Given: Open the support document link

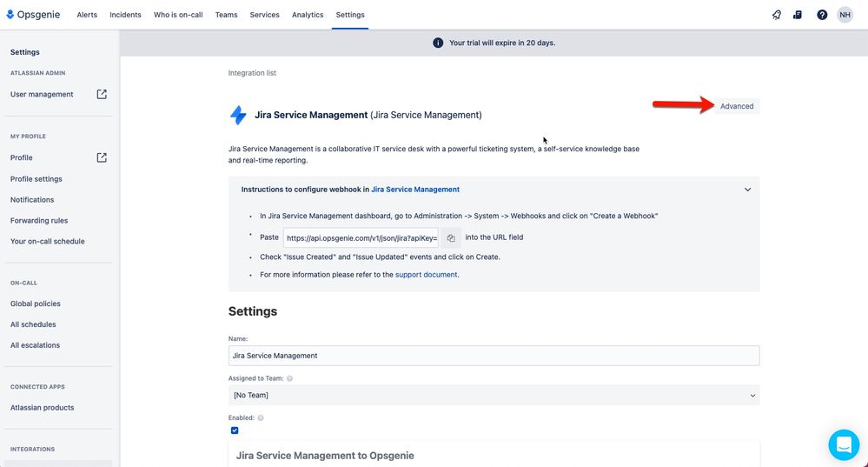Looking at the screenshot, I should (427, 275).
